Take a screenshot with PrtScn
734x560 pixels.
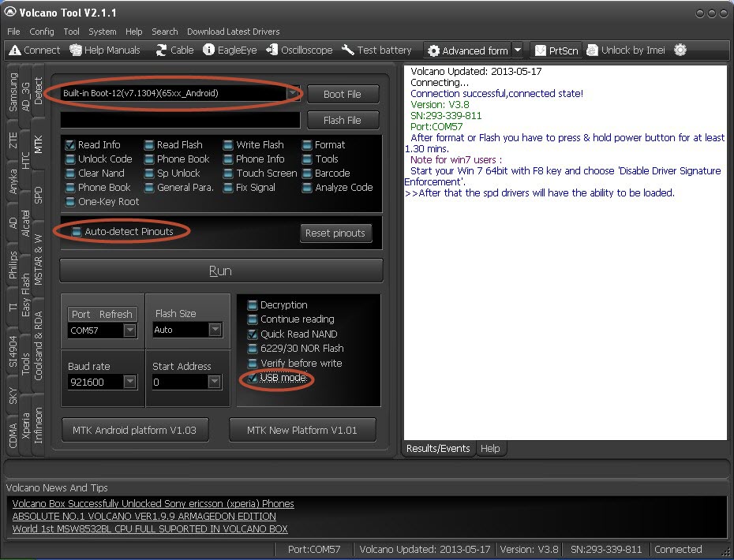coord(556,50)
